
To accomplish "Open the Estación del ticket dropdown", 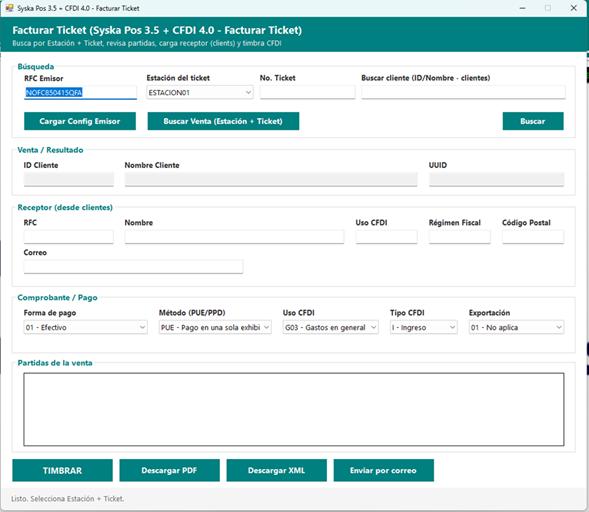I will [200, 92].
